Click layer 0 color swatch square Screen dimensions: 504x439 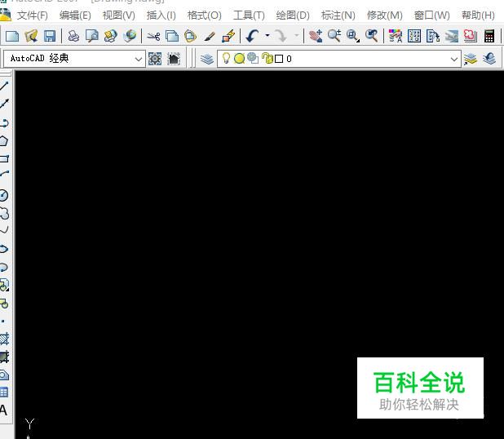[279, 59]
